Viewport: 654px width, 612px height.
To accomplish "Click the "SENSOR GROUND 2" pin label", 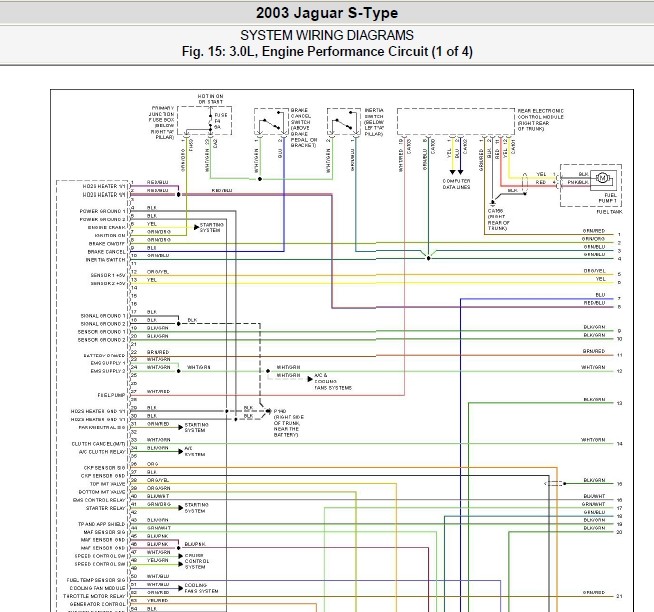I will coord(101,340).
